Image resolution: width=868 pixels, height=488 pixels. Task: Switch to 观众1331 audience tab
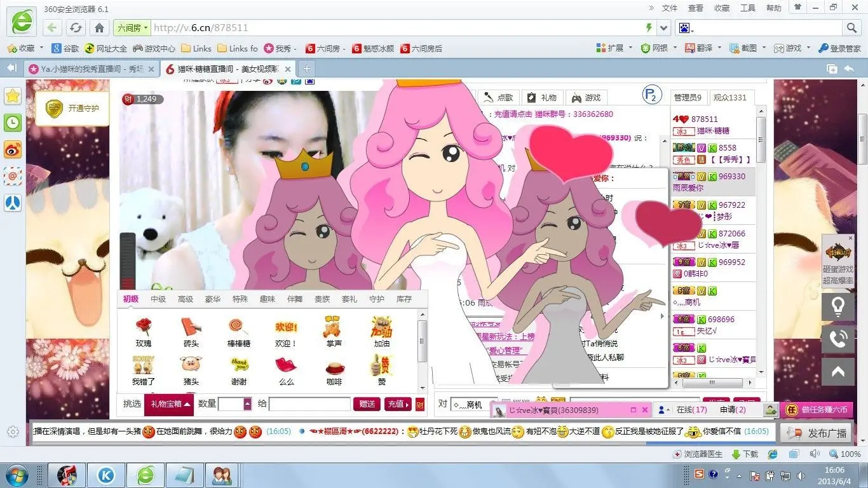(730, 97)
